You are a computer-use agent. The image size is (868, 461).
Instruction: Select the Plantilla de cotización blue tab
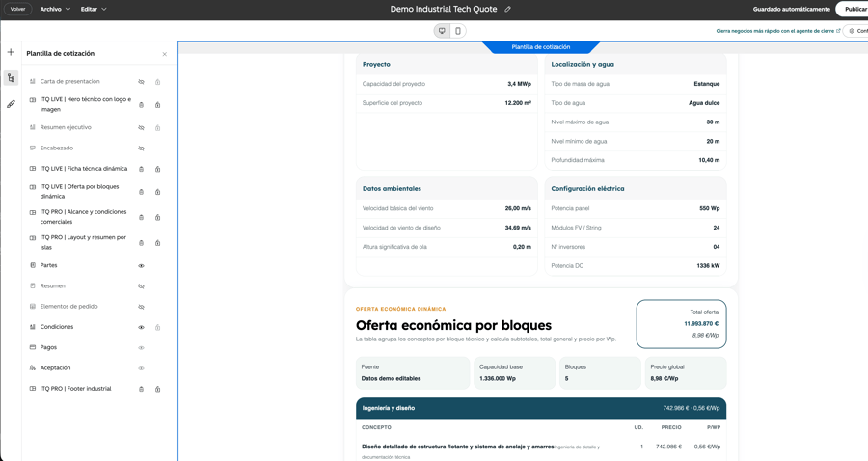[541, 47]
